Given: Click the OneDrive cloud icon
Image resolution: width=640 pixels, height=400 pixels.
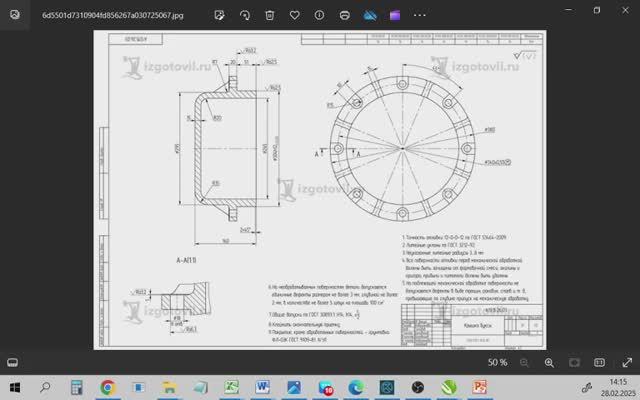Looking at the screenshot, I should 370,16.
